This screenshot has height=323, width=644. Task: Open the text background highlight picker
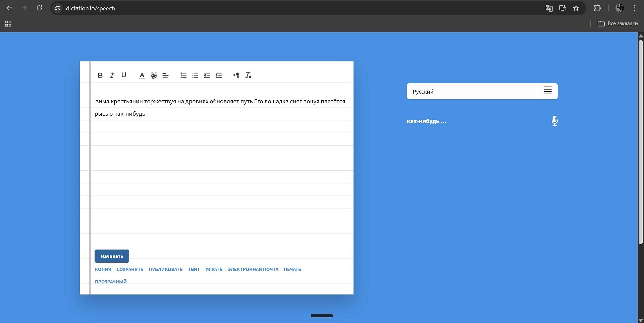pyautogui.click(x=154, y=75)
